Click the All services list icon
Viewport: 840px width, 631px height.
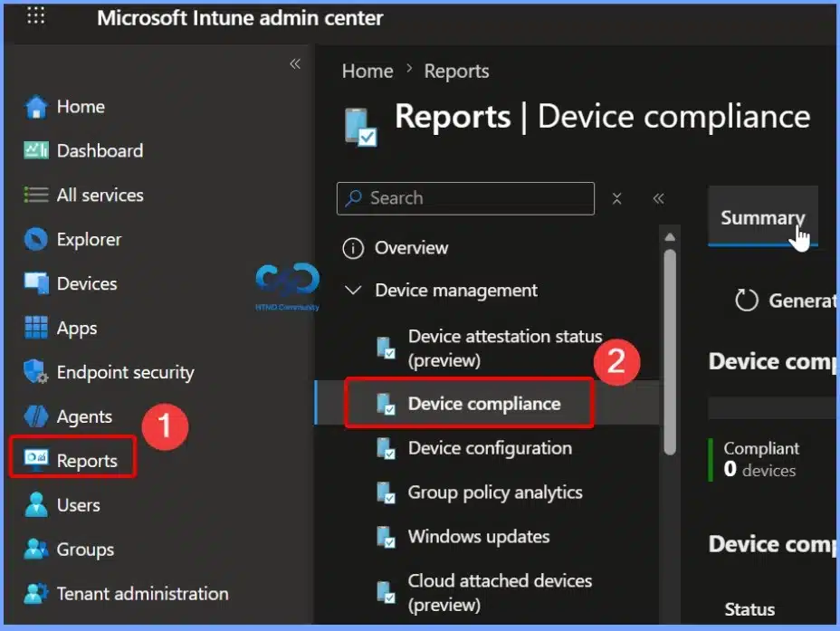click(36, 195)
